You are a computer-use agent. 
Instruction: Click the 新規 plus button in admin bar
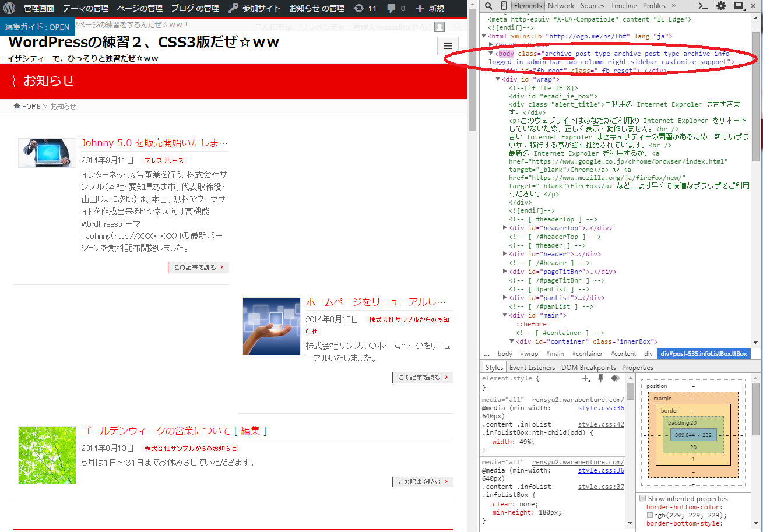point(430,8)
